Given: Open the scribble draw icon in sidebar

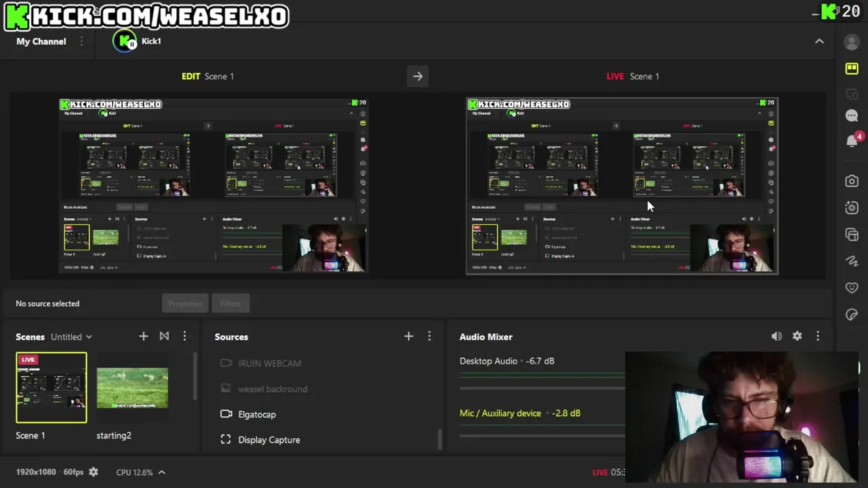Looking at the screenshot, I should pyautogui.click(x=852, y=261).
